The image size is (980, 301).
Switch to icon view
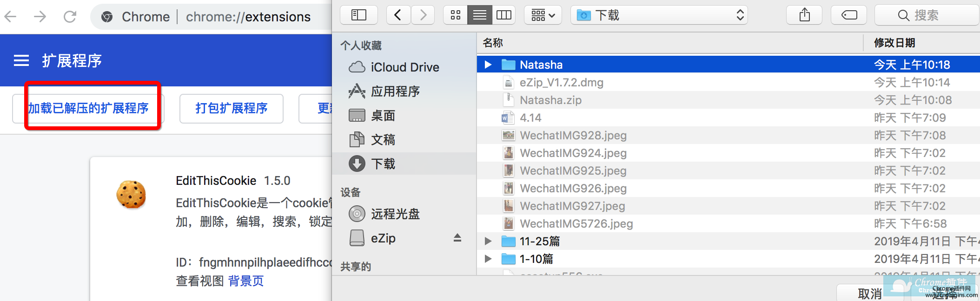(x=456, y=15)
